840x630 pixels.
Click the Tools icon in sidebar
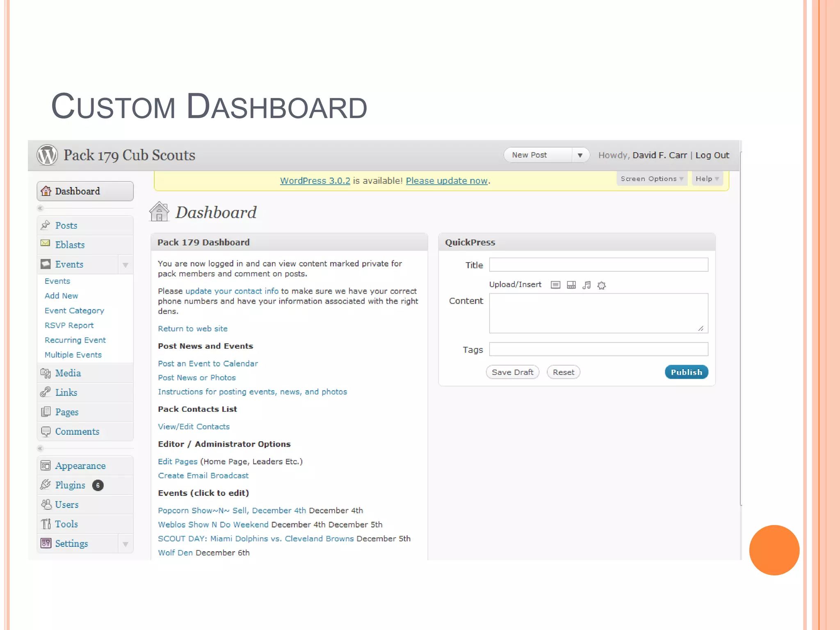tap(46, 524)
